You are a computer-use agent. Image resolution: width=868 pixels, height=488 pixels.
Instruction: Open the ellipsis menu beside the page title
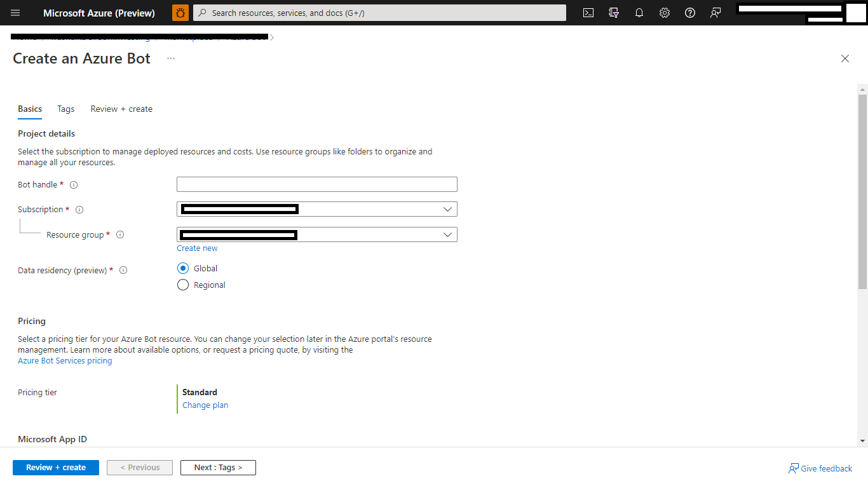[171, 58]
